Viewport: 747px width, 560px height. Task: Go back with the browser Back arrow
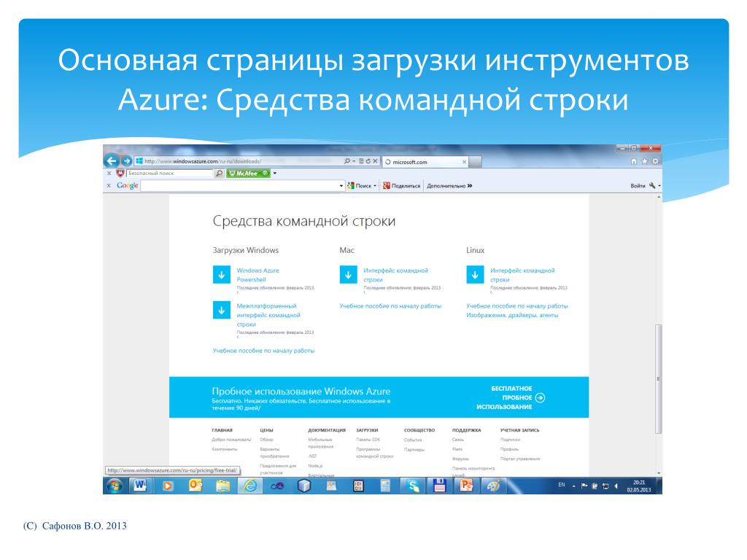point(112,161)
